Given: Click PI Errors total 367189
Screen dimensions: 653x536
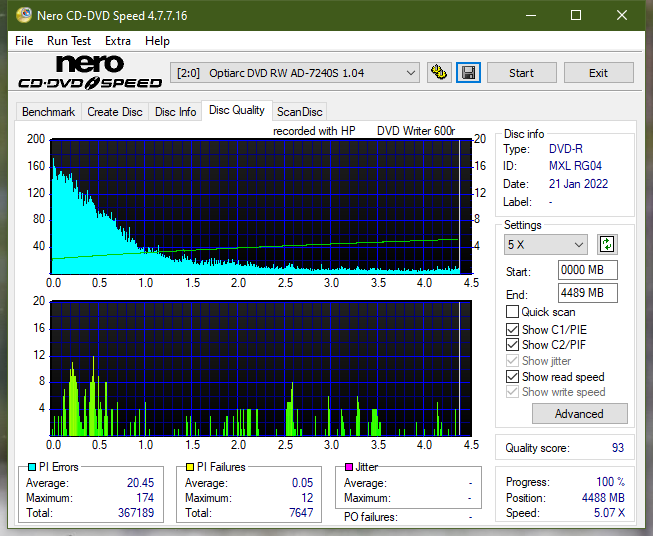Looking at the screenshot, I should pyautogui.click(x=136, y=513).
